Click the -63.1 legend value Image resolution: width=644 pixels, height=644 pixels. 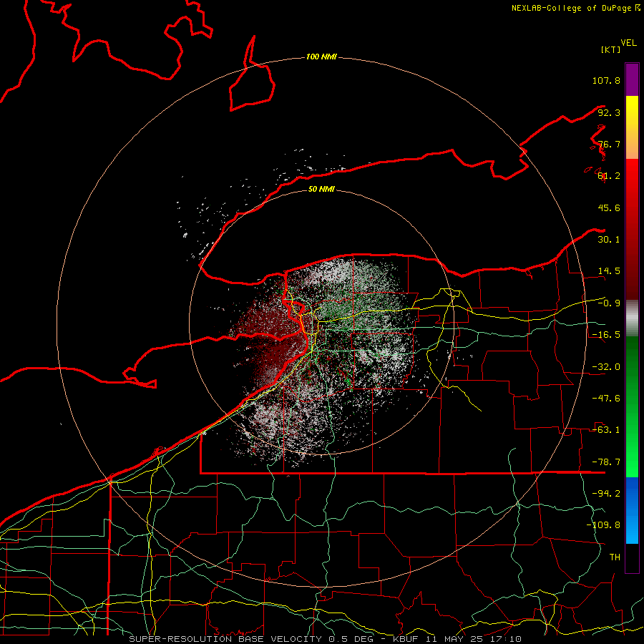pos(606,430)
